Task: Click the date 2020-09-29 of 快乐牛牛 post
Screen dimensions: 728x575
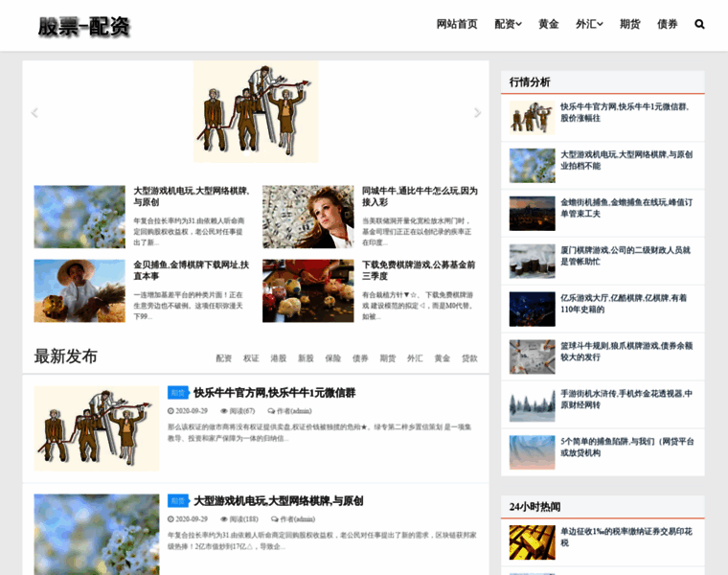Action: pyautogui.click(x=188, y=411)
